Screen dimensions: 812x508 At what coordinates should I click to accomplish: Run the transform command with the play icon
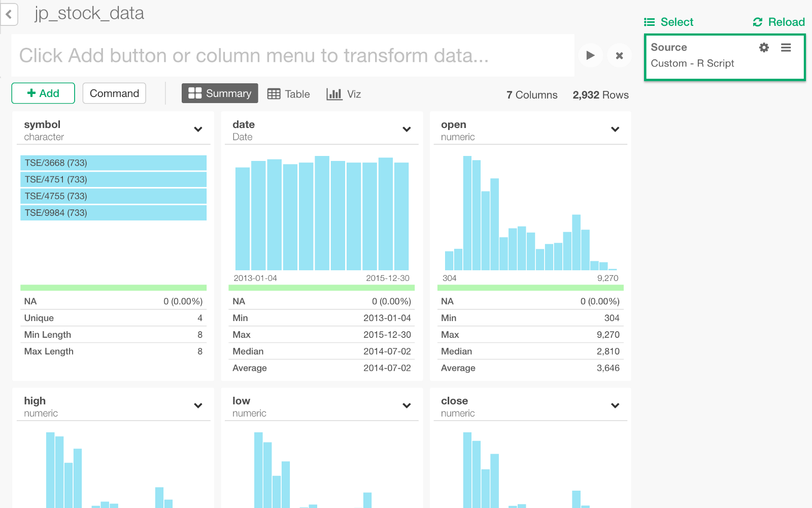[590, 55]
